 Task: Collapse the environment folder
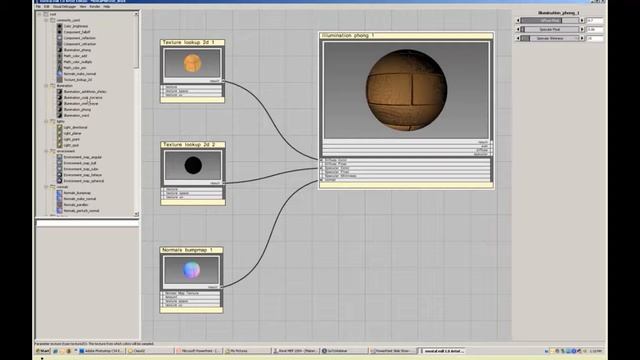pos(46,151)
